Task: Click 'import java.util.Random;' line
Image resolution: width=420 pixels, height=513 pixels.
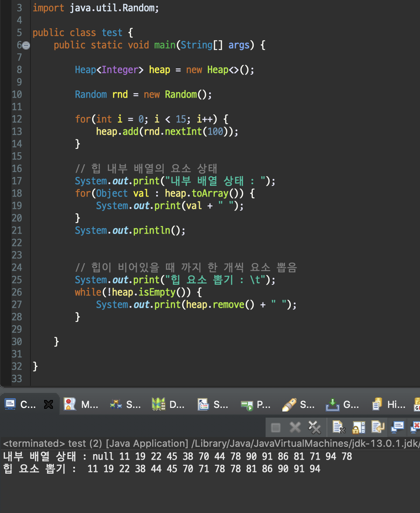Action: coord(96,8)
